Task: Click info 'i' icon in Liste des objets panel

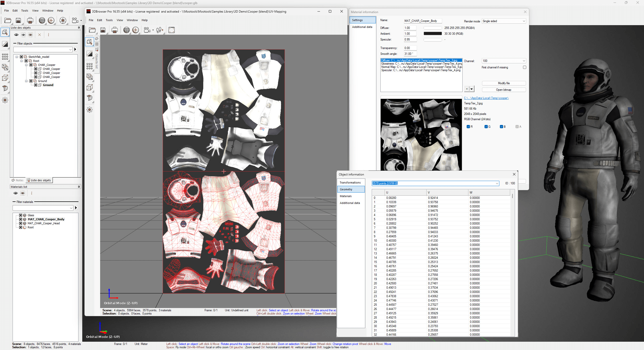Action: tap(49, 35)
